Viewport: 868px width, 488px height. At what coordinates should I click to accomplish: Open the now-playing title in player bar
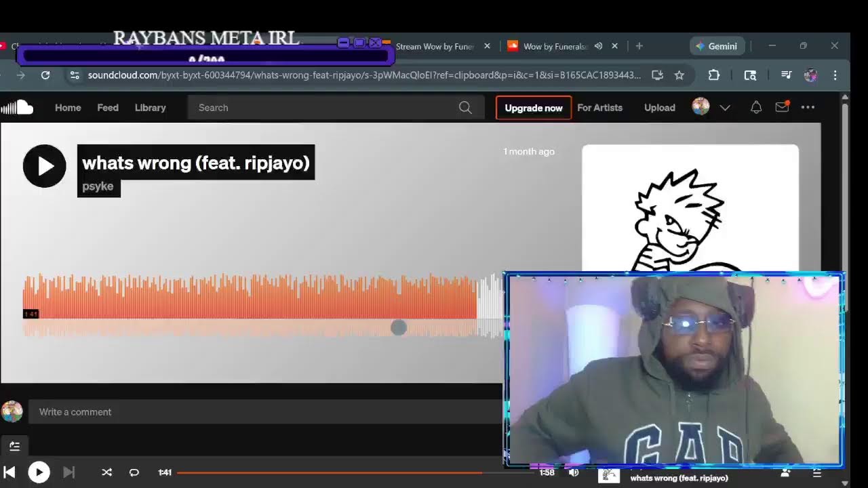point(679,478)
